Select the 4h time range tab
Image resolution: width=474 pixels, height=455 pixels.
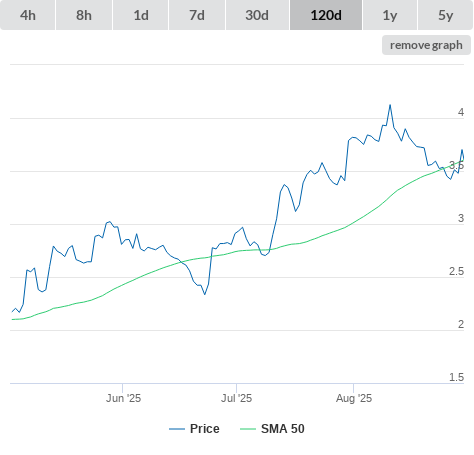(28, 15)
